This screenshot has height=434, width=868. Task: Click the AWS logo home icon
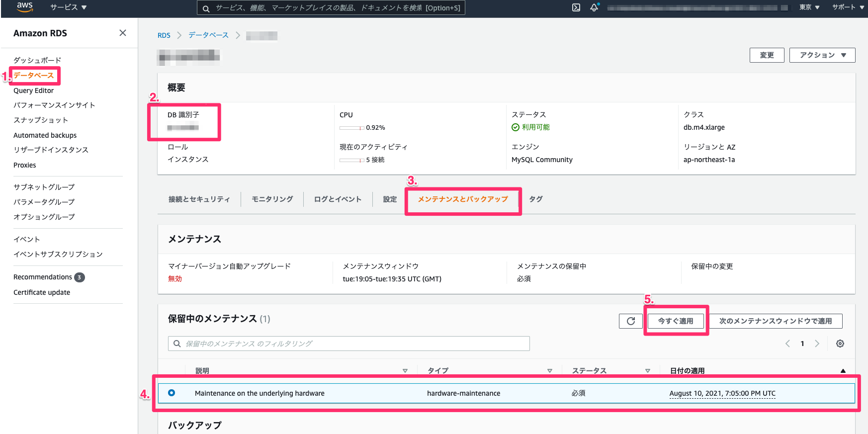point(24,7)
